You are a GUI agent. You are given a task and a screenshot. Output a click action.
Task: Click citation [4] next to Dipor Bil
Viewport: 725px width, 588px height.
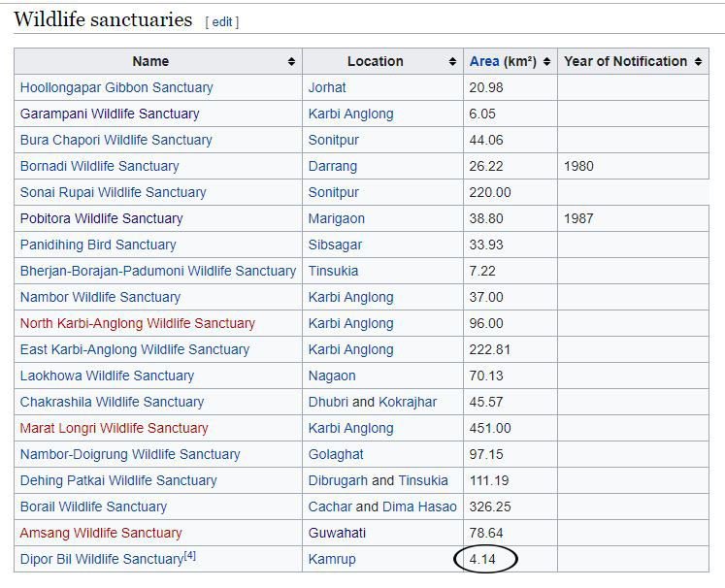(x=190, y=556)
